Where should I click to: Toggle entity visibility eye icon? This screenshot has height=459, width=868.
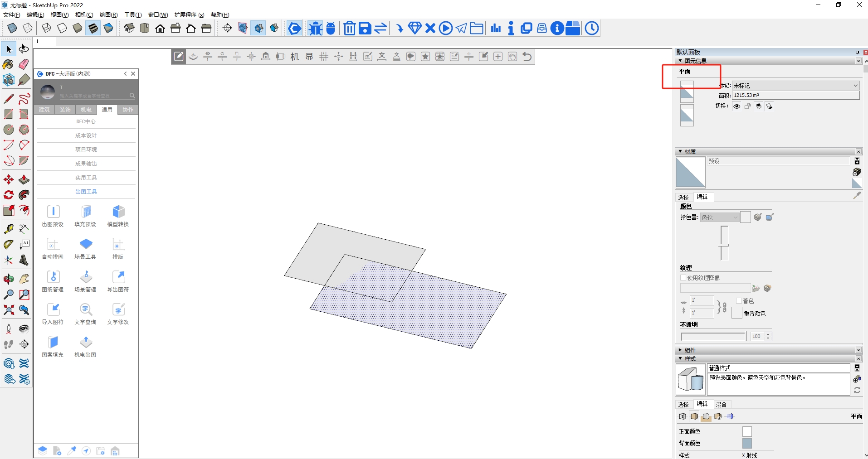(737, 106)
